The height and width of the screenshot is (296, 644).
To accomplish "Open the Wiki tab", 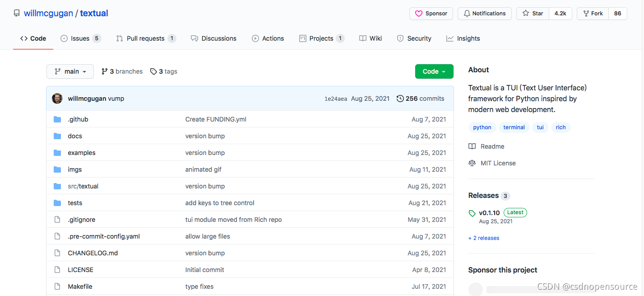I will point(371,38).
